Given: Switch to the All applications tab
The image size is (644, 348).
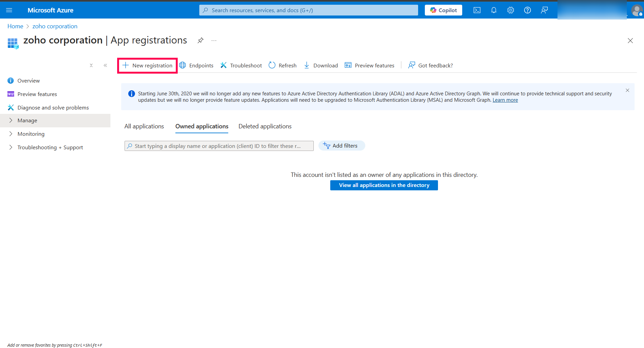Looking at the screenshot, I should coord(144,126).
